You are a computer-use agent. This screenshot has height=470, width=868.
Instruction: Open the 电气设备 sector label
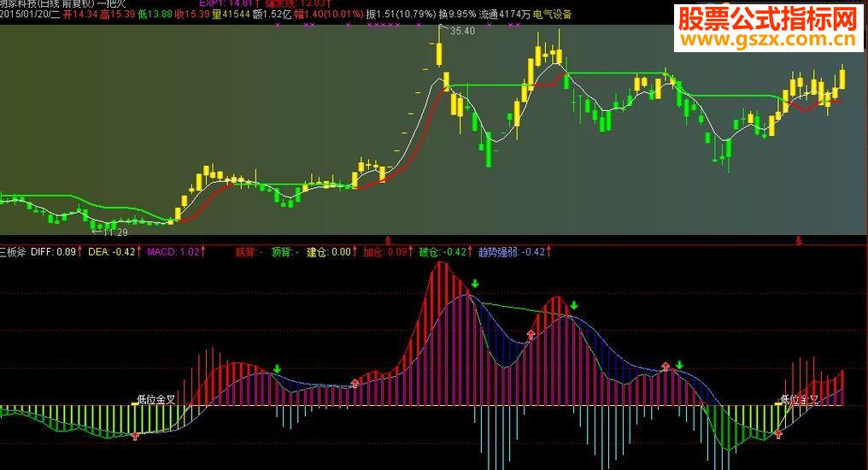click(x=552, y=15)
